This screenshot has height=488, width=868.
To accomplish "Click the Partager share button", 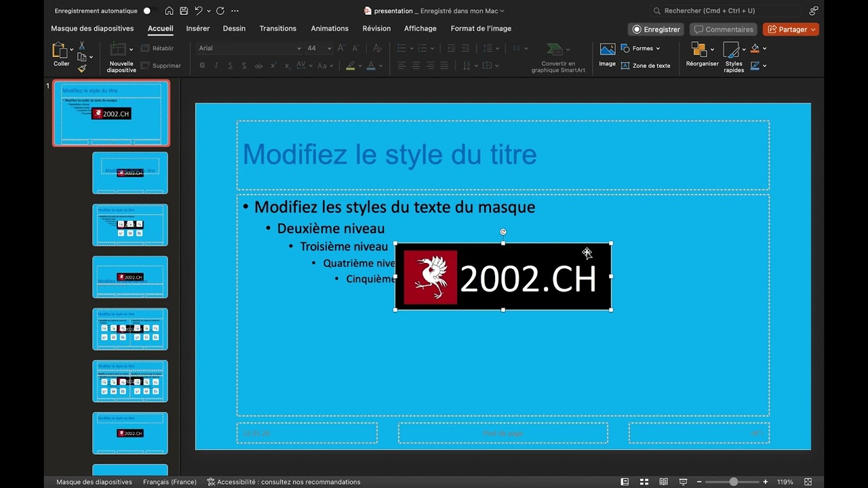I will (x=791, y=29).
